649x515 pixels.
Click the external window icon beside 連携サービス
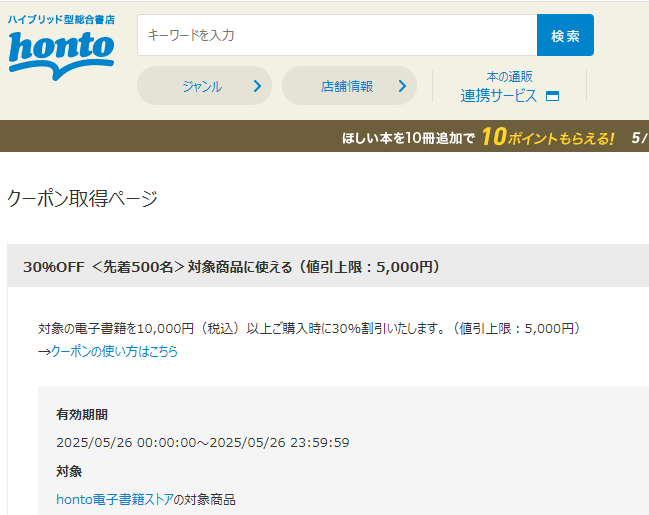(552, 96)
